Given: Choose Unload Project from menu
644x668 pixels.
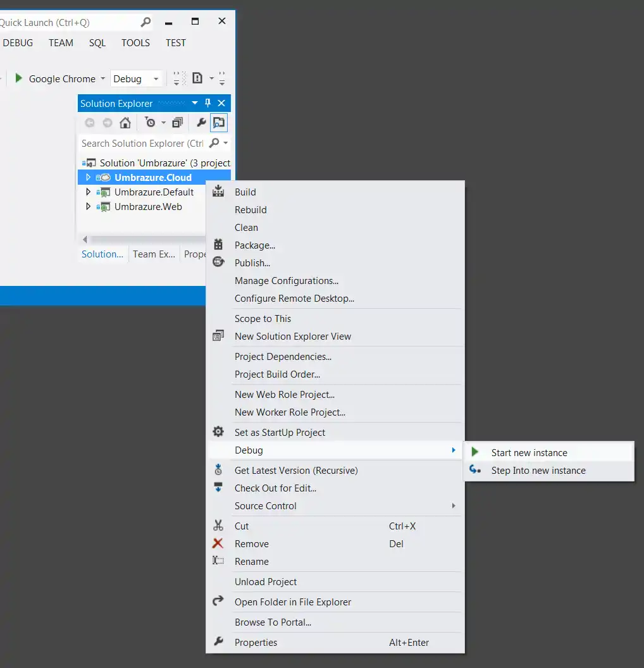Looking at the screenshot, I should pyautogui.click(x=335, y=582).
